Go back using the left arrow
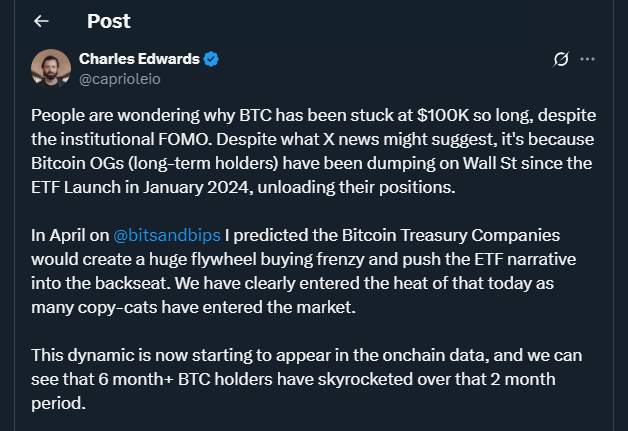The image size is (628, 431). tap(41, 21)
